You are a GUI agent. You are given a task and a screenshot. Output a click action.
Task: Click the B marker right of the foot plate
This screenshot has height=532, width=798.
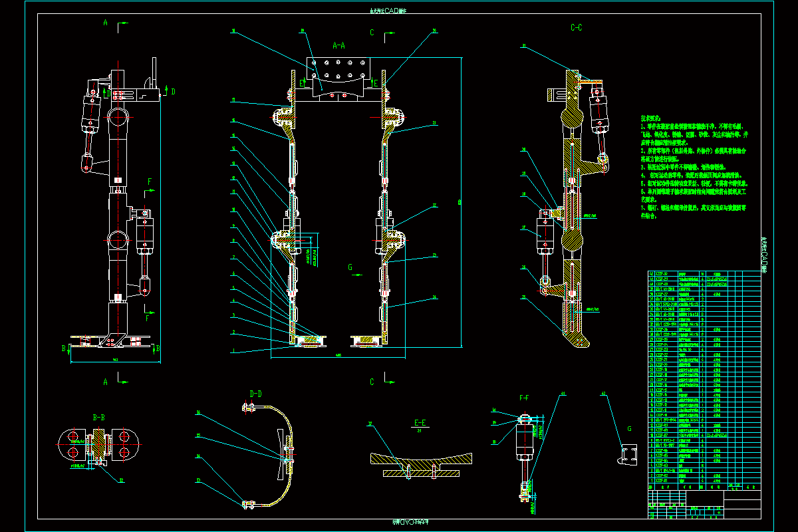pyautogui.click(x=157, y=348)
